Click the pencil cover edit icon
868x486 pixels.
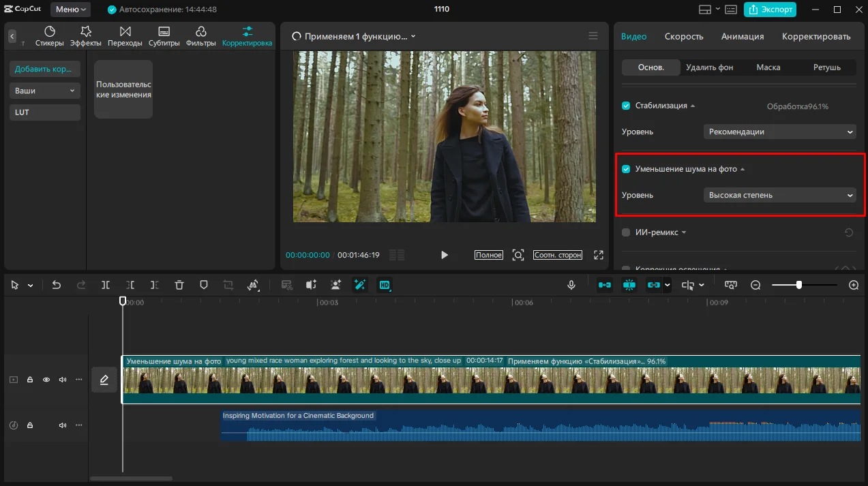(x=104, y=380)
